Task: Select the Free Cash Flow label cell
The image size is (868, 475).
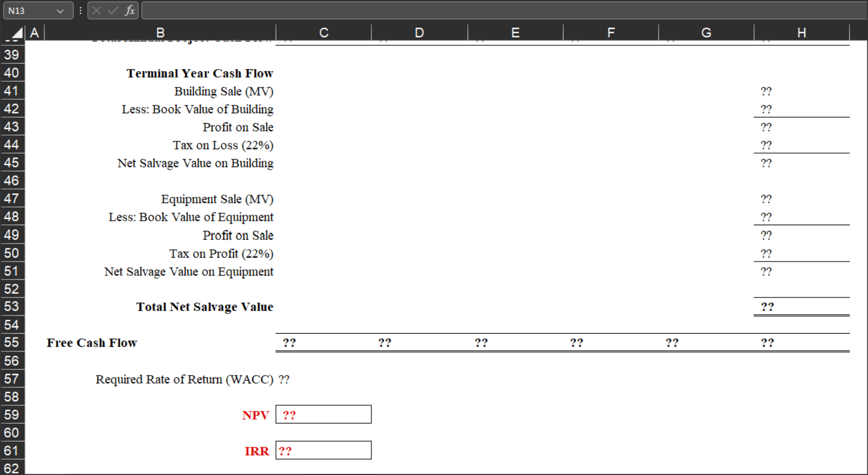Action: [91, 342]
